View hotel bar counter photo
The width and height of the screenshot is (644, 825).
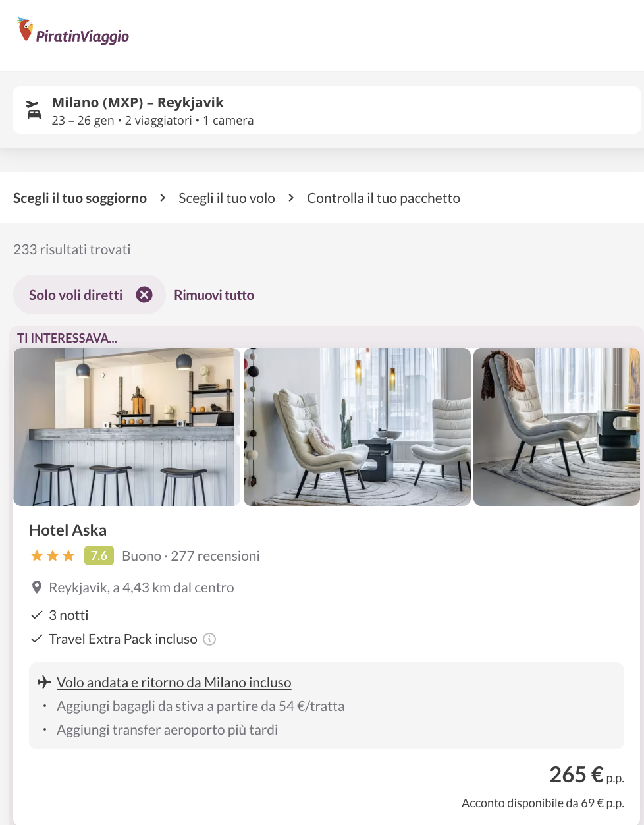pyautogui.click(x=127, y=427)
